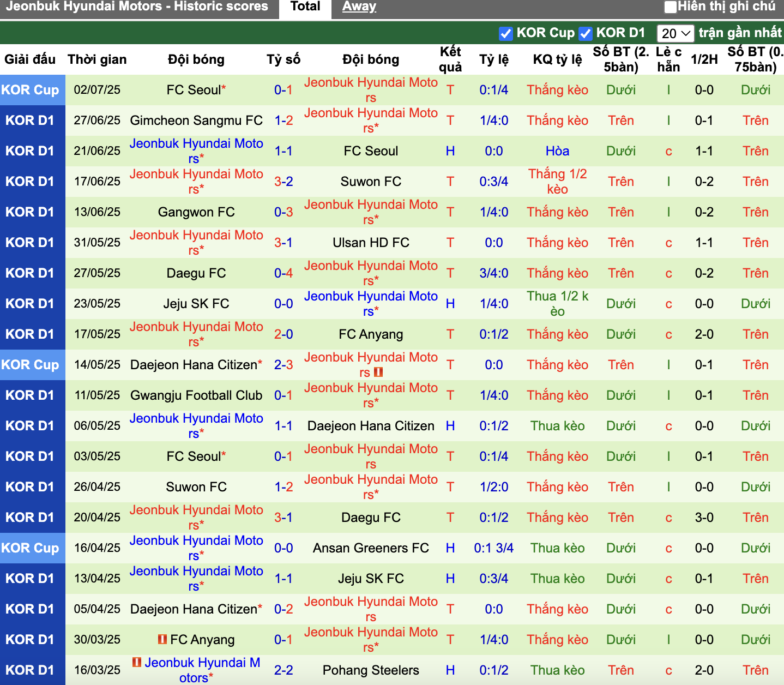Open score 0-1 for 02/07/25 match

point(284,90)
